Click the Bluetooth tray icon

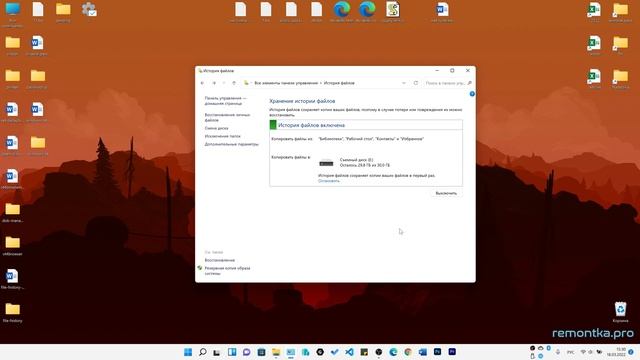(x=549, y=348)
